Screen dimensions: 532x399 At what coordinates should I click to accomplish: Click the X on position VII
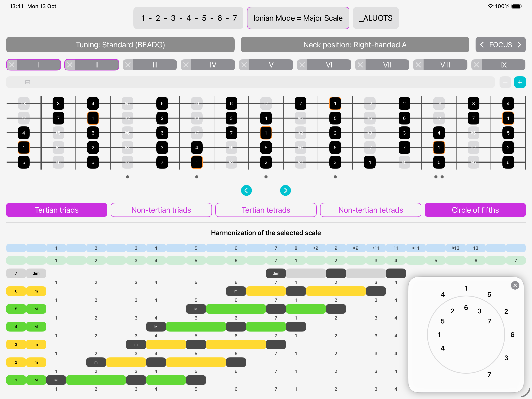[x=360, y=65]
